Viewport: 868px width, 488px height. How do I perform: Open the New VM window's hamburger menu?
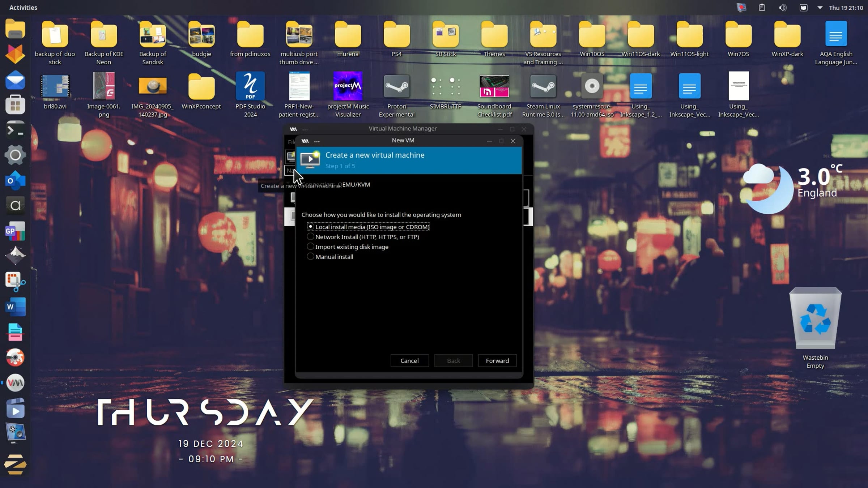coord(317,141)
